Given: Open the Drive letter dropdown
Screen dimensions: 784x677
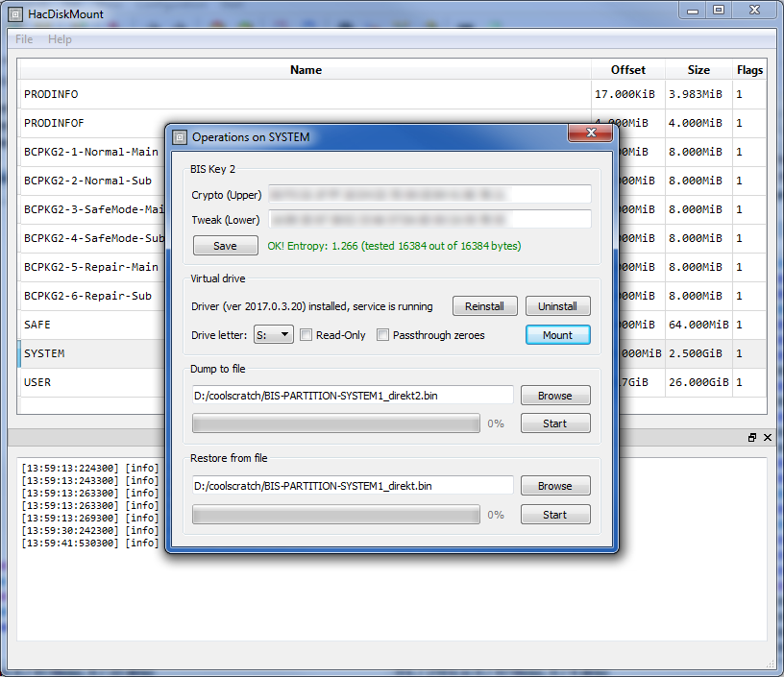Looking at the screenshot, I should click(x=273, y=335).
